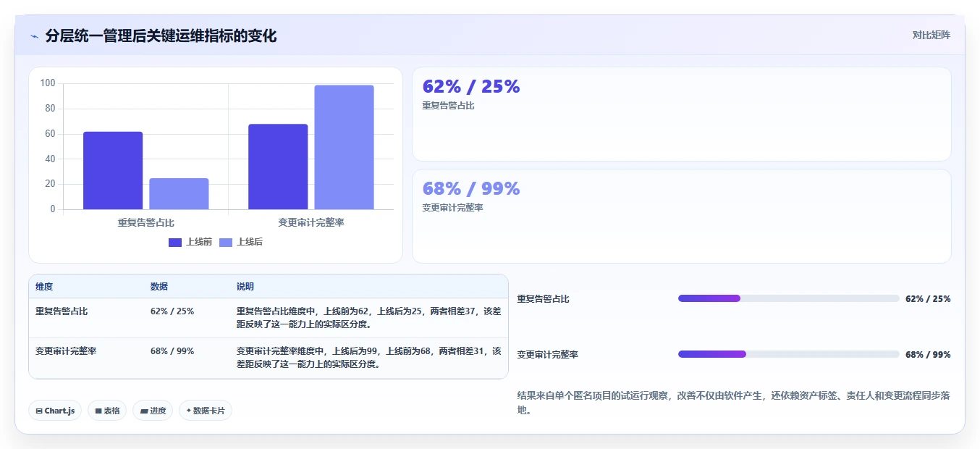
Task: Click the 上线后 bar for 重复告警占比
Action: pyautogui.click(x=179, y=194)
